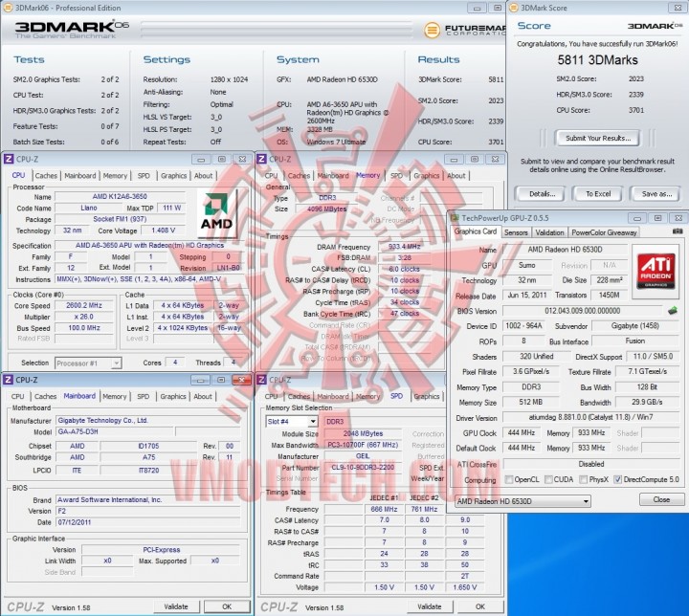Click the CPU-Z icon in SPD window title

point(261,380)
